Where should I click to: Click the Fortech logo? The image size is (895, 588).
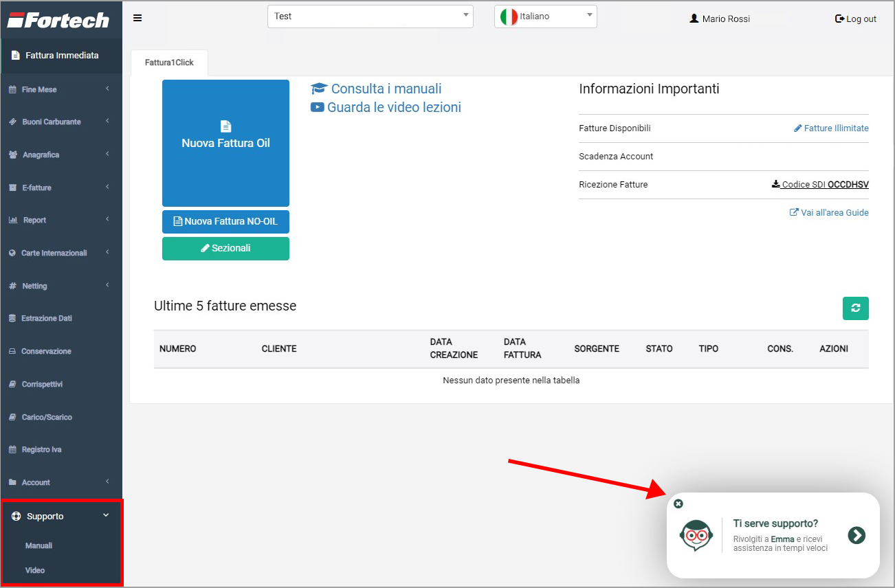point(59,20)
